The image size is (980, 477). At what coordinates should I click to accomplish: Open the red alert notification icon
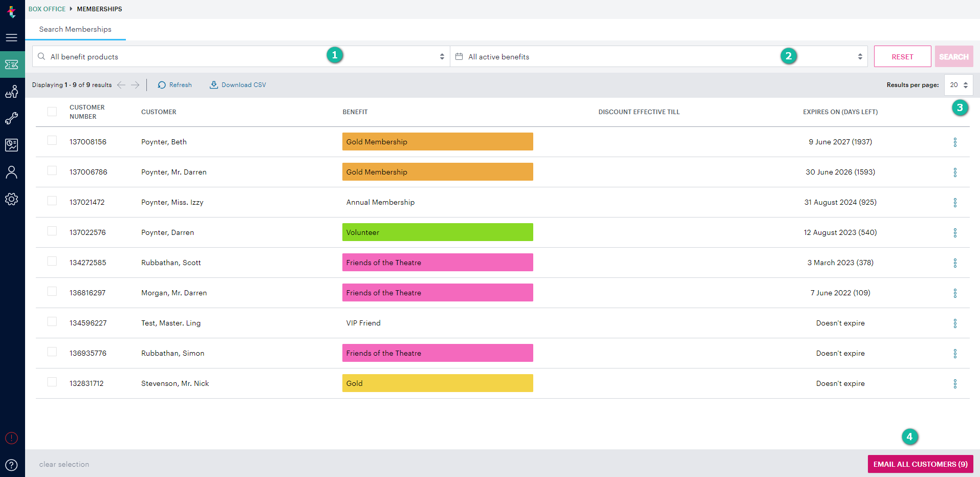click(x=11, y=438)
